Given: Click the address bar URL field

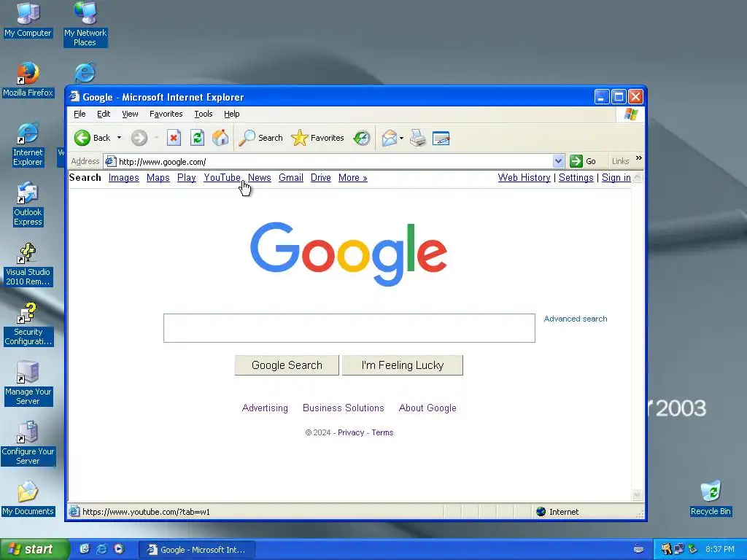Looking at the screenshot, I should pyautogui.click(x=333, y=161).
